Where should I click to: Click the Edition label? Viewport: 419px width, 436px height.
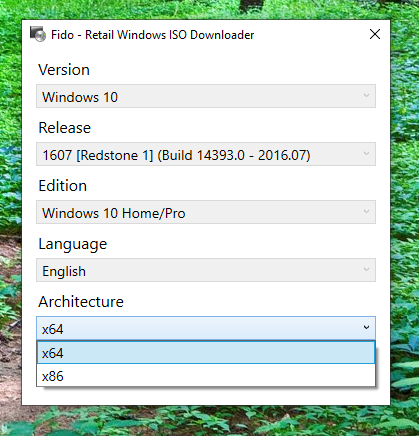tap(63, 186)
